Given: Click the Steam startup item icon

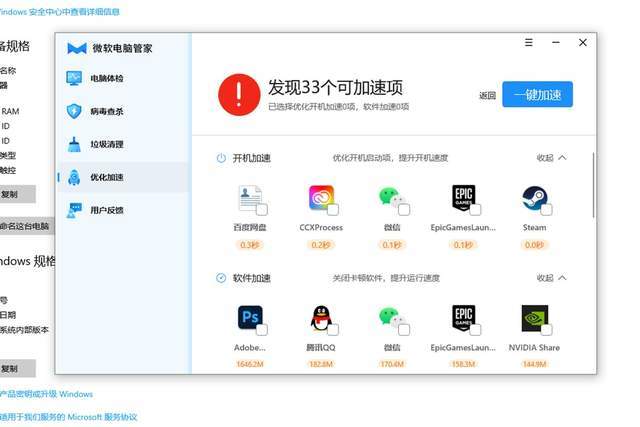Looking at the screenshot, I should click(x=534, y=198).
